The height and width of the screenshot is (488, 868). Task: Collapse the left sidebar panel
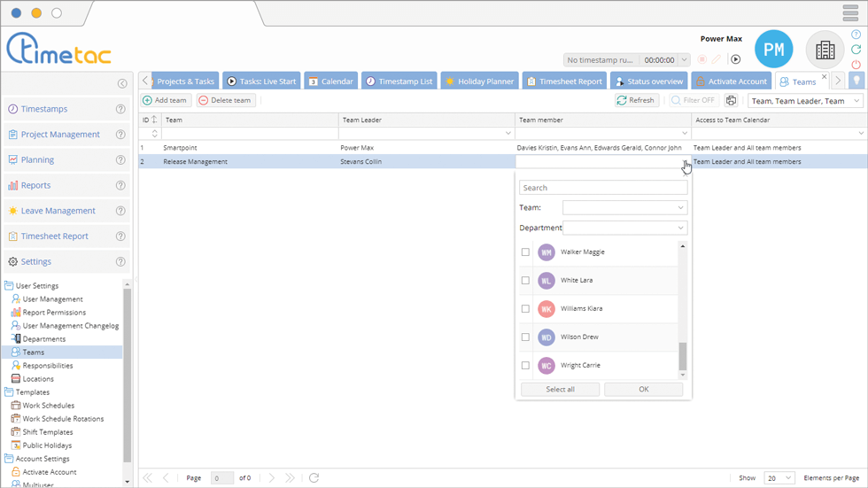(x=122, y=84)
